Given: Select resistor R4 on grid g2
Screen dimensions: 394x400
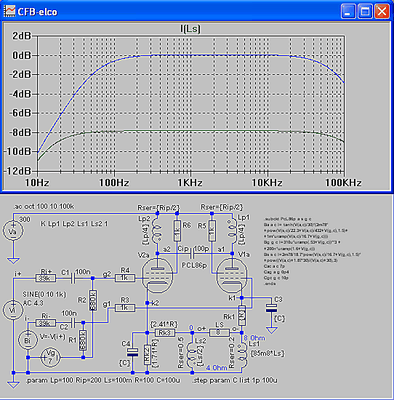Looking at the screenshot, I should coord(125,278).
